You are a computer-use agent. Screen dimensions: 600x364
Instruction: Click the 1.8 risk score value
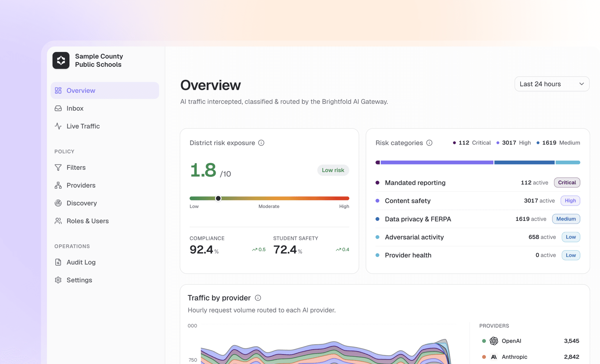pos(203,170)
